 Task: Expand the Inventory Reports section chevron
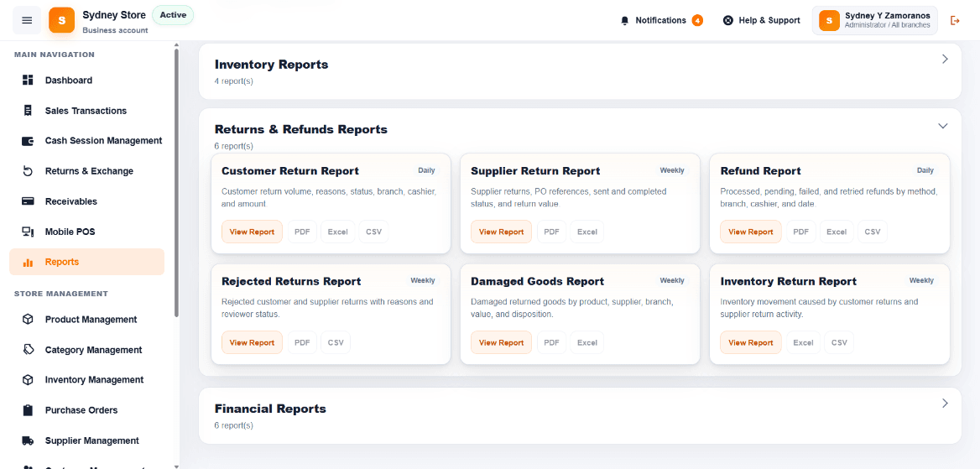945,59
